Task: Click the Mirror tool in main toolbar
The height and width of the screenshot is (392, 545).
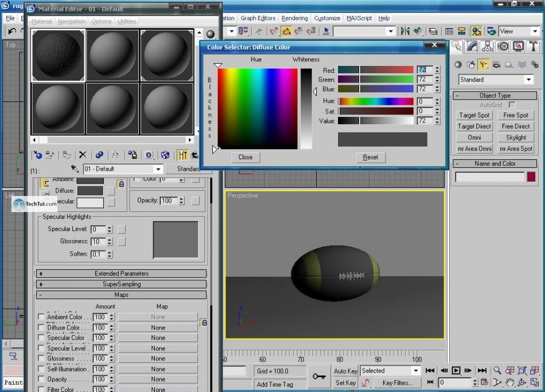Action: (405, 32)
